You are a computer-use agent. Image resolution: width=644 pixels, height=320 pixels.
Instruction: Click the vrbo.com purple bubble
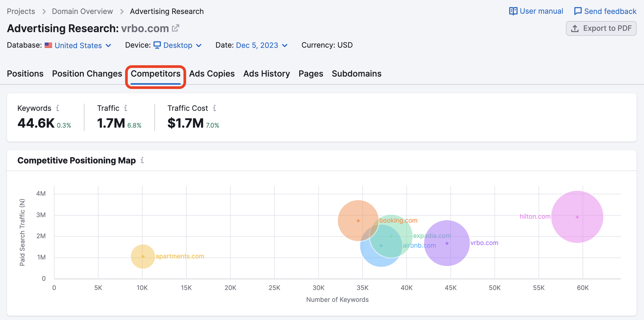(447, 243)
